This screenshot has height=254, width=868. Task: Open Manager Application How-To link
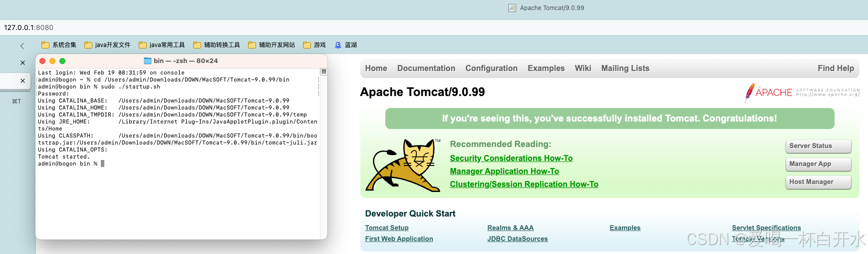click(505, 171)
